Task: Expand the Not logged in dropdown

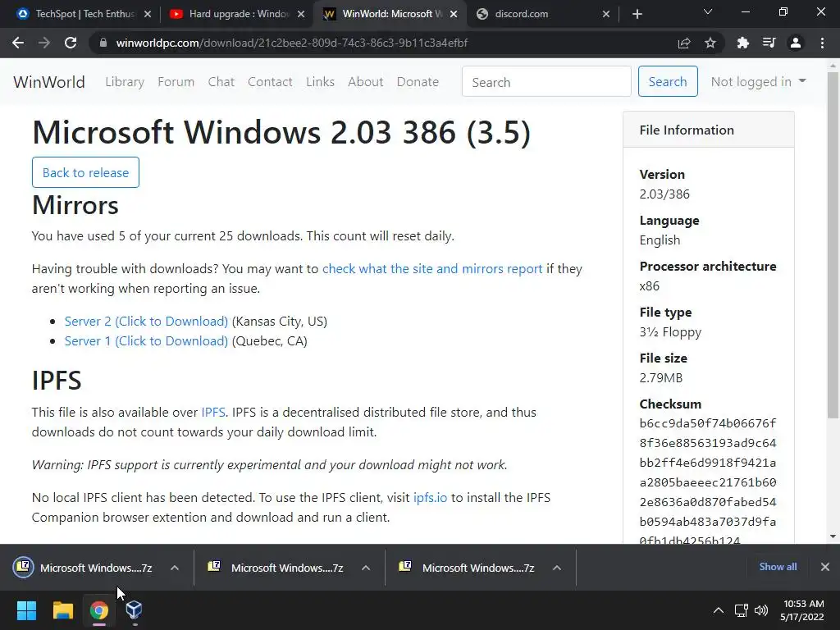Action: point(759,81)
